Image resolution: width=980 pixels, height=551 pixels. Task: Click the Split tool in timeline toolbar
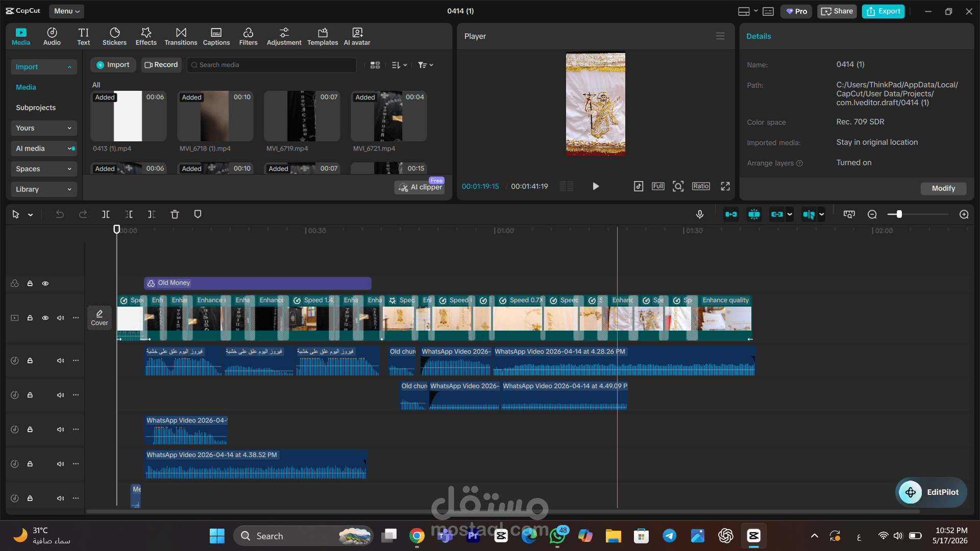[x=106, y=214]
